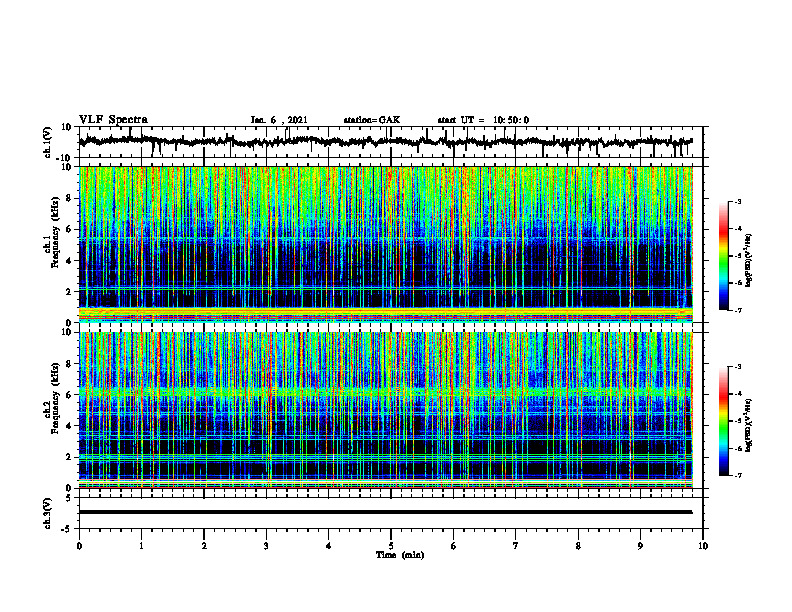Click the "-7" tick on ch.2 colorbar

[x=738, y=476]
